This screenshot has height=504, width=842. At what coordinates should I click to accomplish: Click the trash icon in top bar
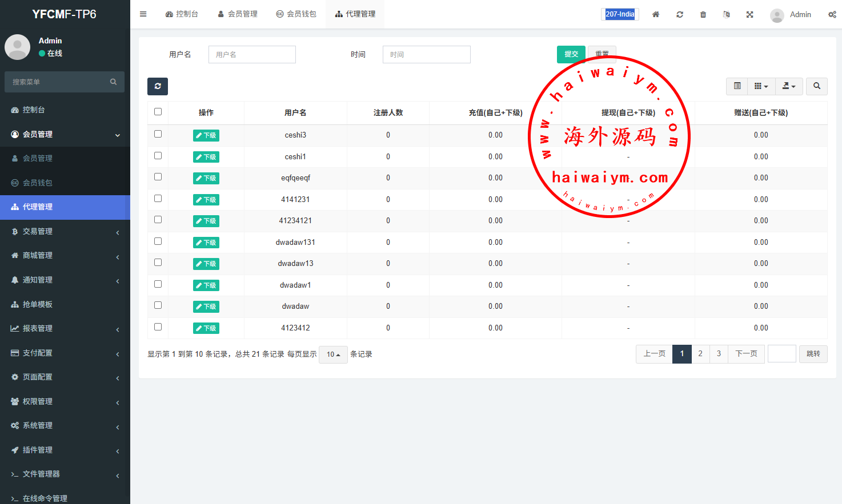tap(703, 14)
